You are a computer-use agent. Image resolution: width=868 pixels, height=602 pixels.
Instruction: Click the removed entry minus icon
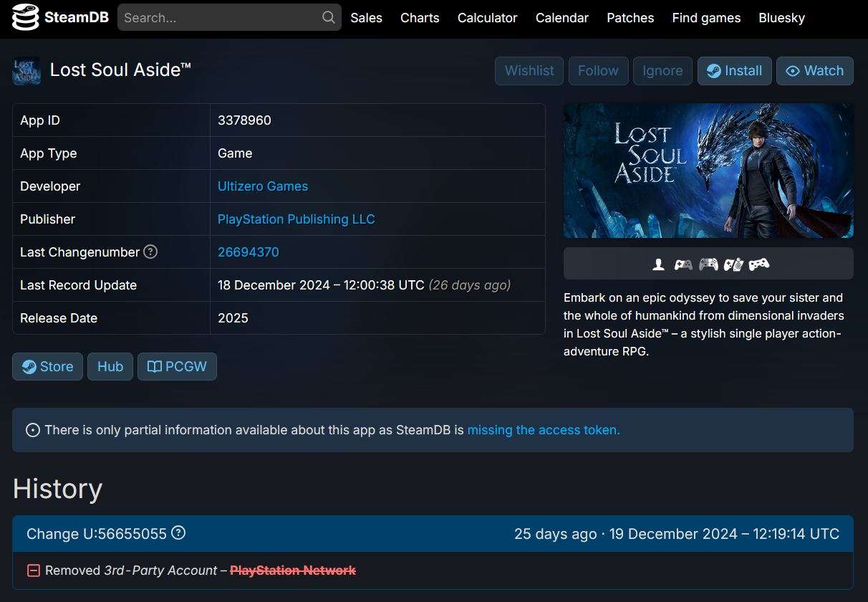click(33, 570)
